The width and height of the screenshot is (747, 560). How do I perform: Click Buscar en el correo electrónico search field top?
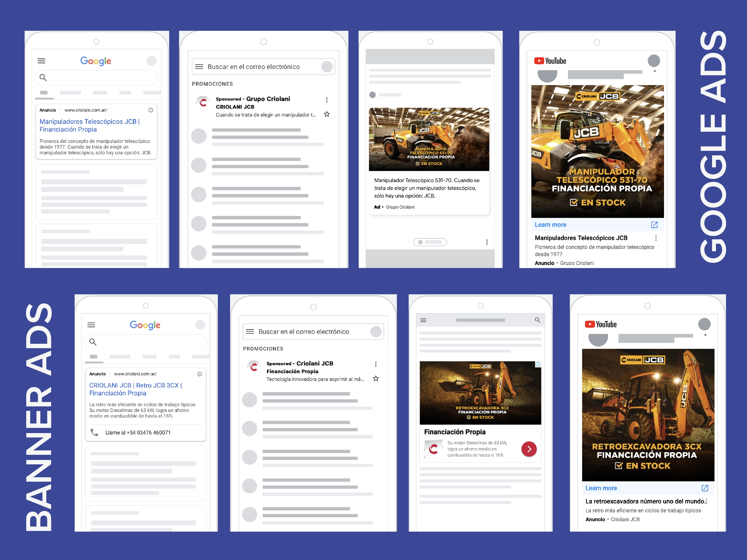coord(254,67)
